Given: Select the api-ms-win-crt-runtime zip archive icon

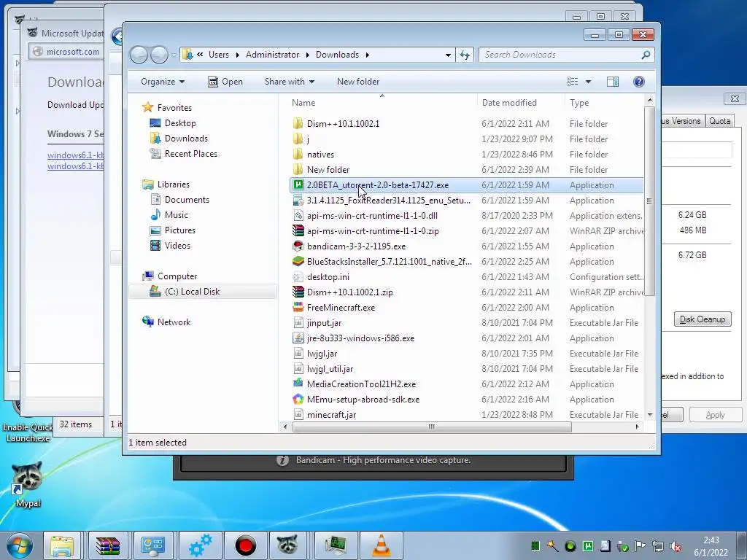Looking at the screenshot, I should click(298, 231).
